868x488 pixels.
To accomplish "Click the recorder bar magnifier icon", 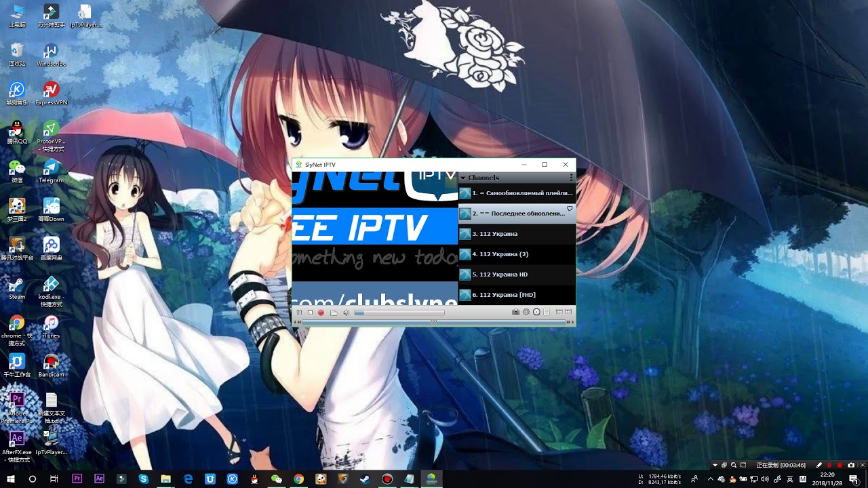I will pyautogui.click(x=734, y=466).
